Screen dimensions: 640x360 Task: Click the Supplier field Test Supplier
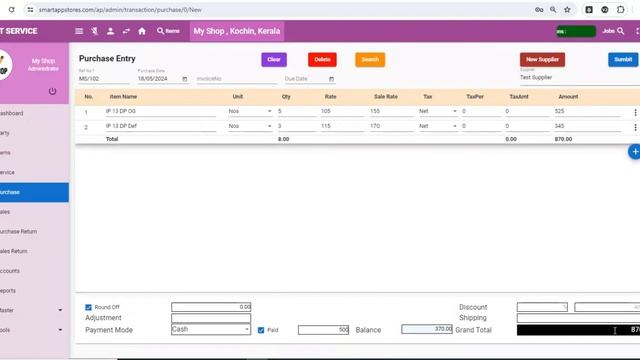point(580,78)
